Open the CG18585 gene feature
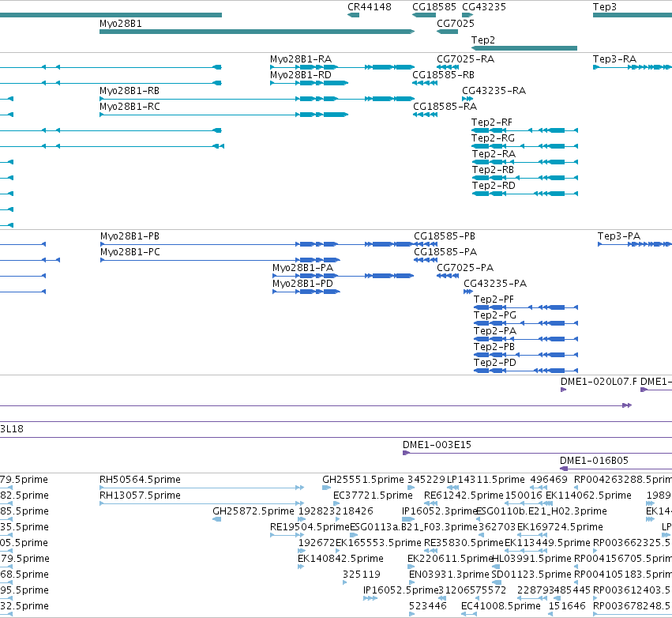672x618 pixels. 424,15
